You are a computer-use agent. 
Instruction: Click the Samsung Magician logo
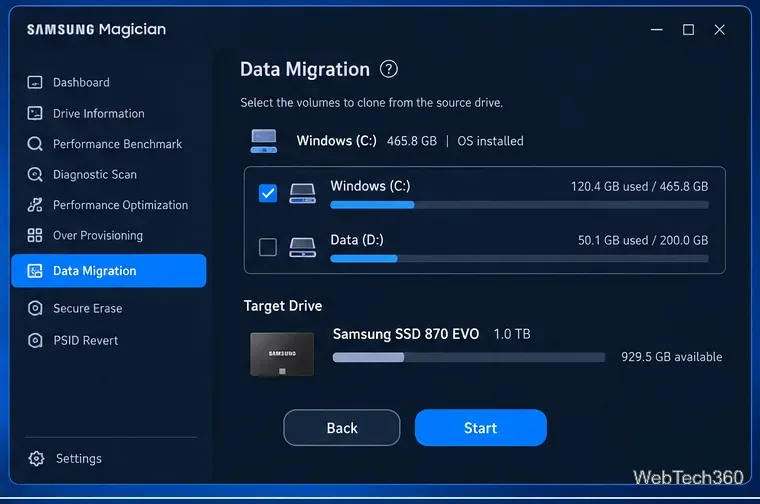pyautogui.click(x=96, y=30)
